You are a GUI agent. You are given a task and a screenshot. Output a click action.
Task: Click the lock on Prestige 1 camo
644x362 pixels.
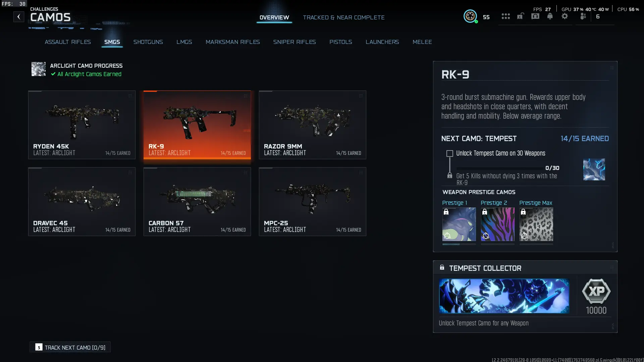(x=446, y=212)
